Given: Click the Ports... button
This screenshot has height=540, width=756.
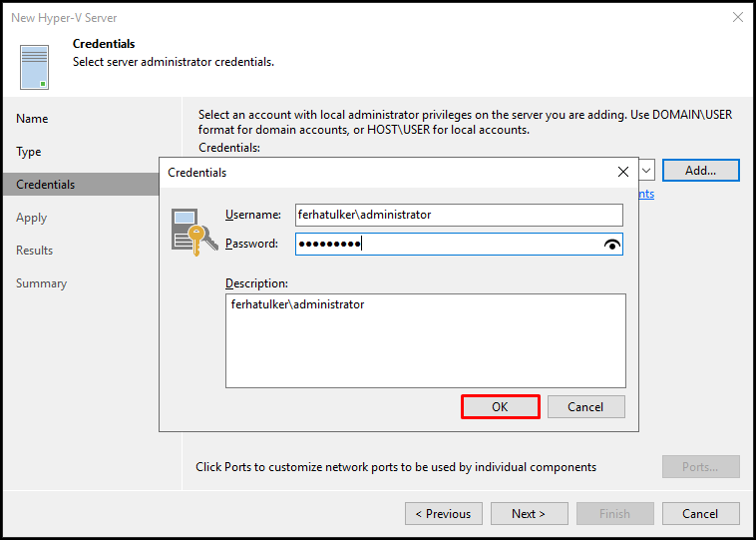Looking at the screenshot, I should coord(701,467).
